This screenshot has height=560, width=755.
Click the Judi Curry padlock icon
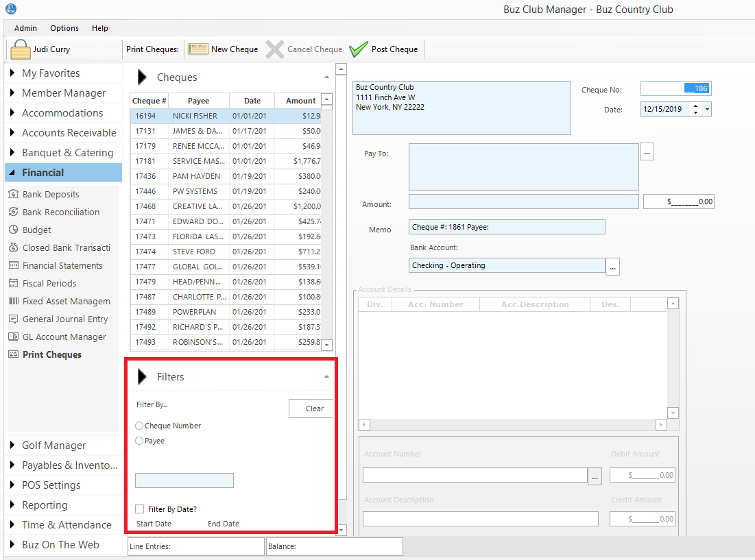coord(21,49)
